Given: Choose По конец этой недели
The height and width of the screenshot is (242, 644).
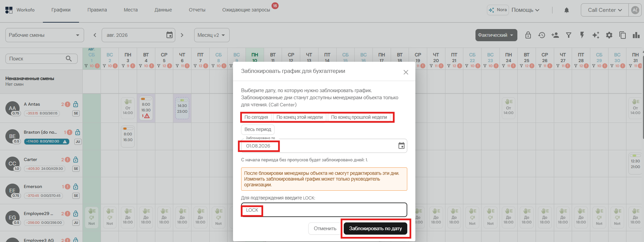Looking at the screenshot, I should point(300,117).
